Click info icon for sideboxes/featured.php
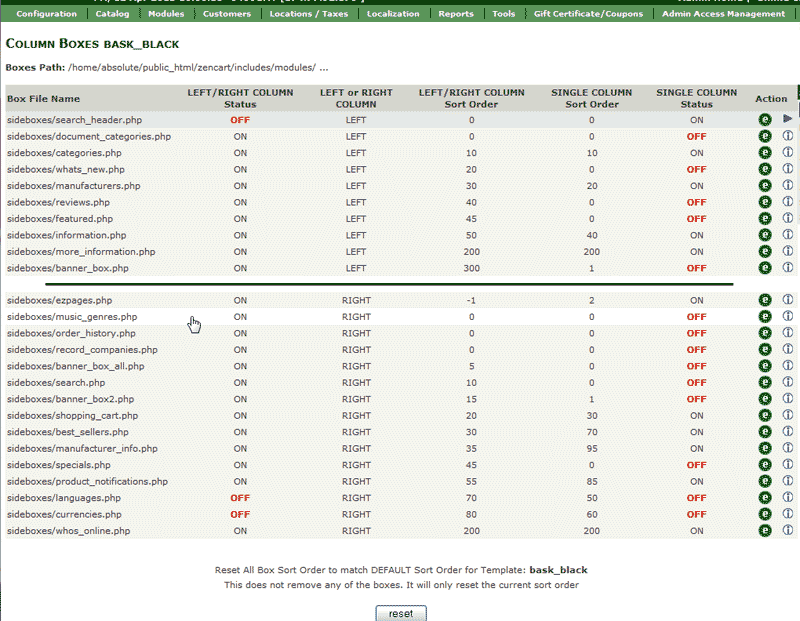The height and width of the screenshot is (621, 800). pos(787,218)
